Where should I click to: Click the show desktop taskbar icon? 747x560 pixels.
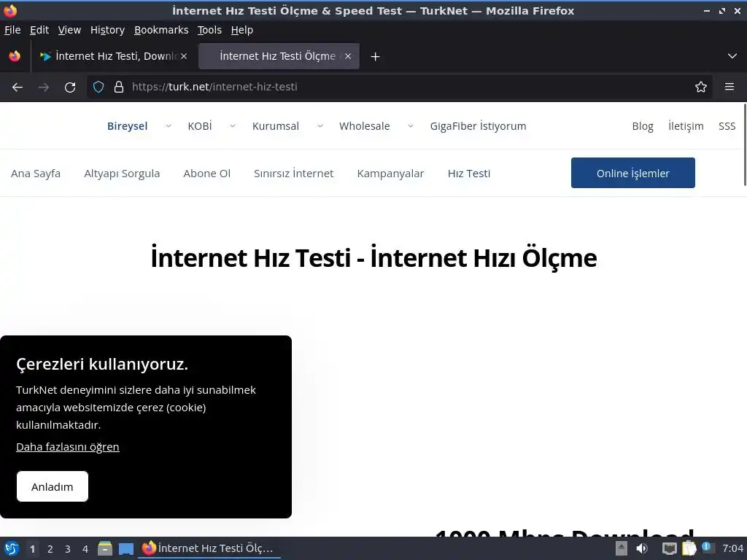[125, 548]
